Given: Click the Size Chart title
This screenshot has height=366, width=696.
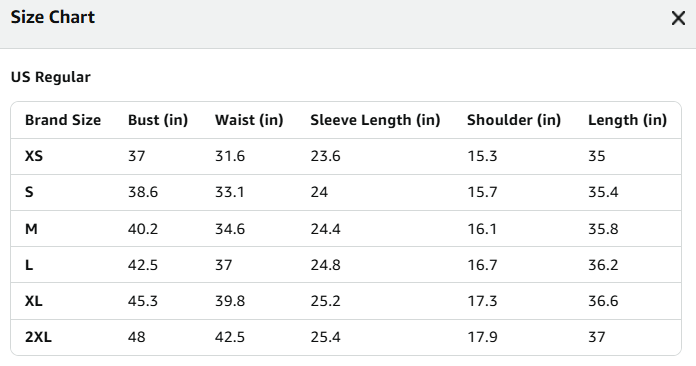Looking at the screenshot, I should point(53,17).
